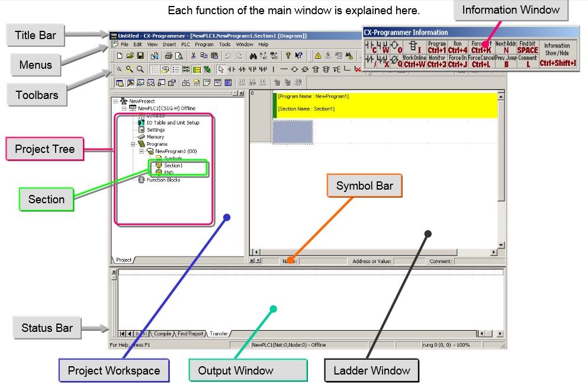Click the Zoom In magnifier icon
The height and width of the screenshot is (384, 588).
[x=140, y=69]
